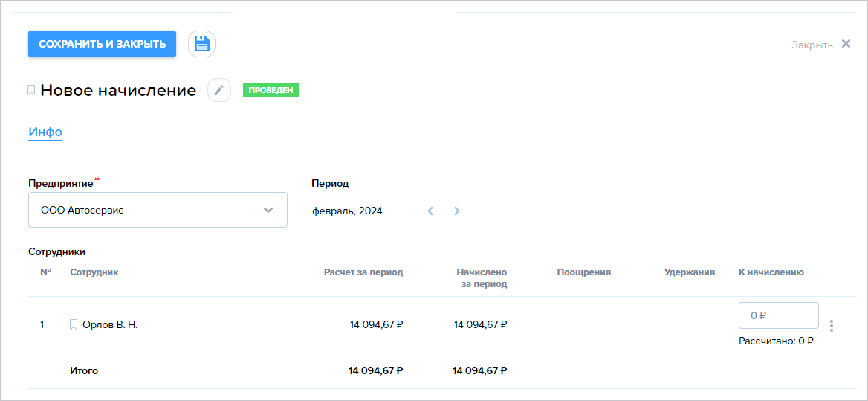This screenshot has height=401, width=868.
Task: Open the three-dot menu for the Орлов row
Action: tap(832, 326)
